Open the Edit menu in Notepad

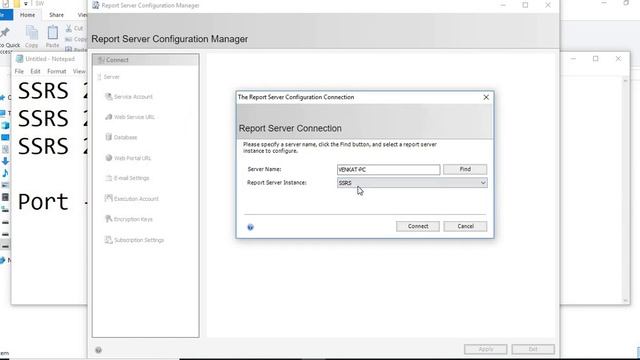(36, 71)
